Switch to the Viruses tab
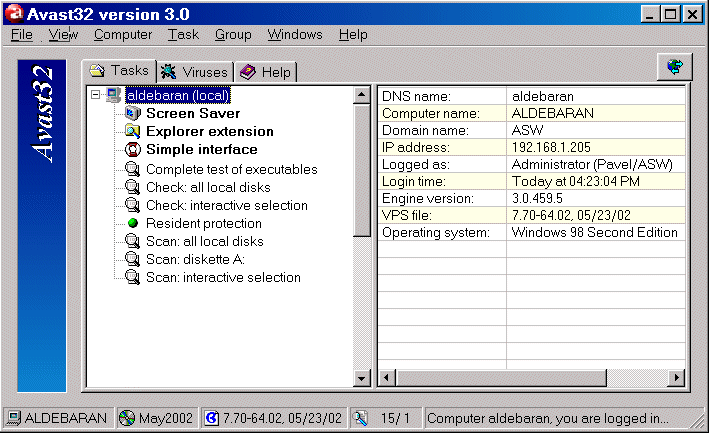The height and width of the screenshot is (433, 709). (195, 72)
